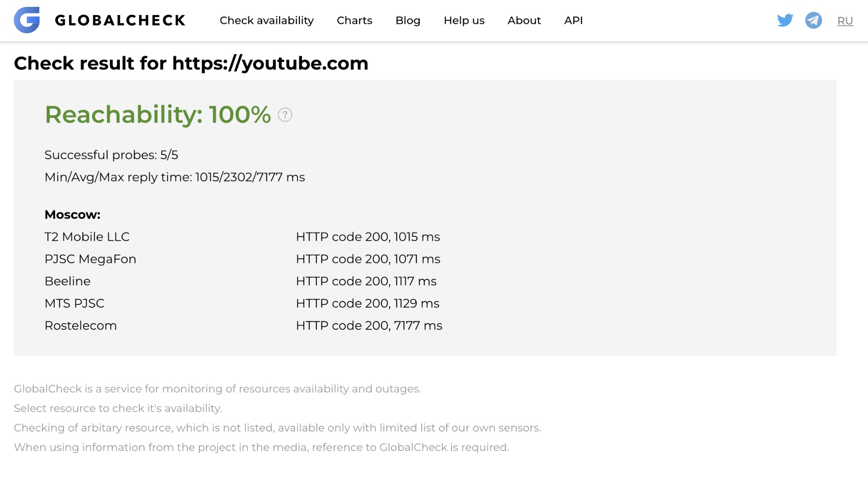Image resolution: width=868 pixels, height=488 pixels.
Task: Open the Twitter icon link
Action: click(785, 20)
